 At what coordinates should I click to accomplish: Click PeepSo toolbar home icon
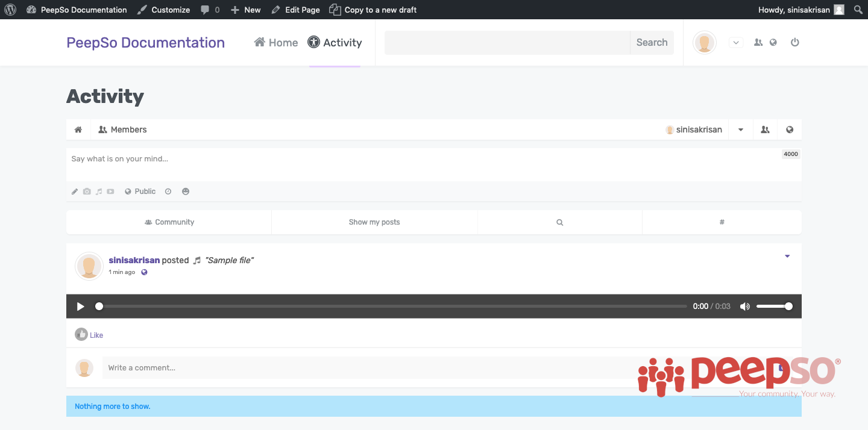(78, 129)
